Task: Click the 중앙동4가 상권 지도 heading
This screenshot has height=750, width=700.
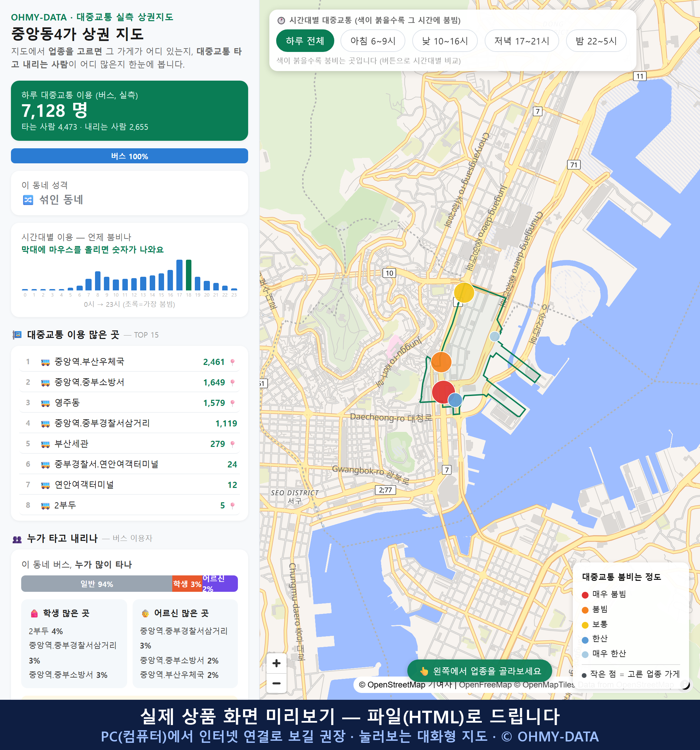Action: (77, 34)
